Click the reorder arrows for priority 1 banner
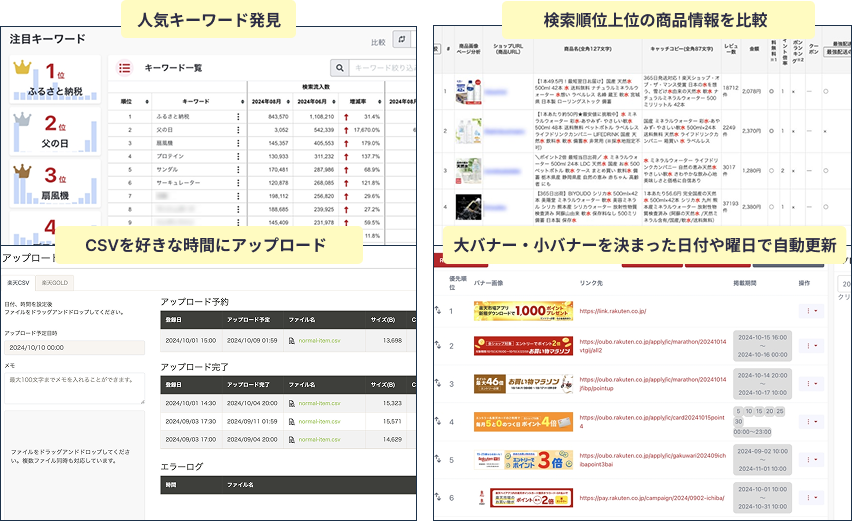The image size is (853, 521). [438, 311]
